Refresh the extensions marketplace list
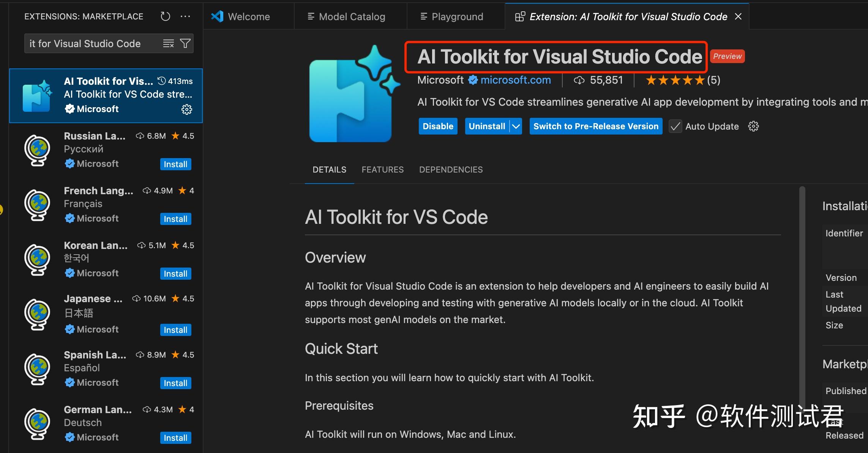This screenshot has height=453, width=868. (165, 16)
